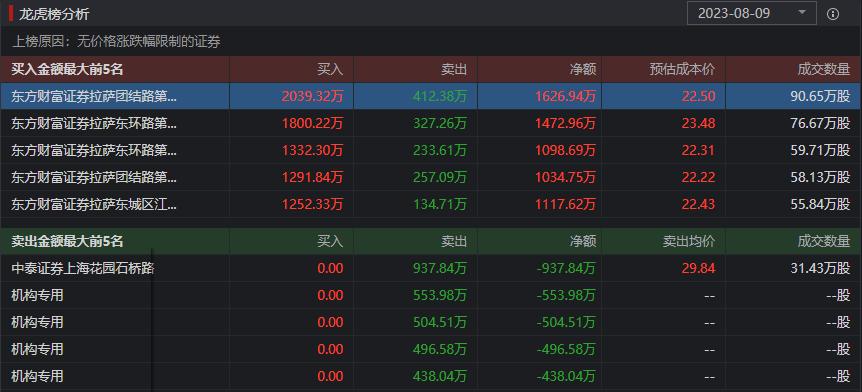Viewport: 862px width, 392px height.
Task: Click the 55.84万股 volume cell
Action: [x=820, y=205]
